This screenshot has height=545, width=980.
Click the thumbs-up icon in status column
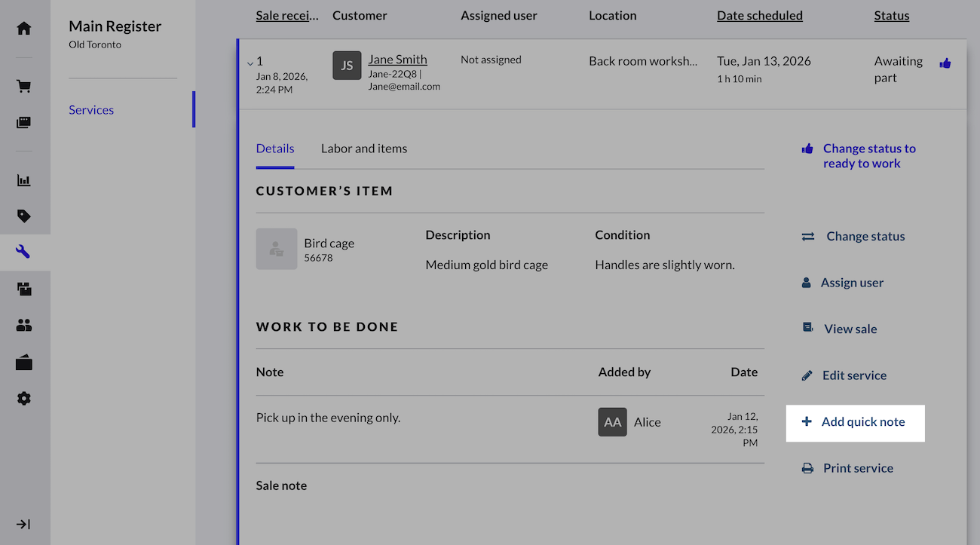click(x=945, y=63)
